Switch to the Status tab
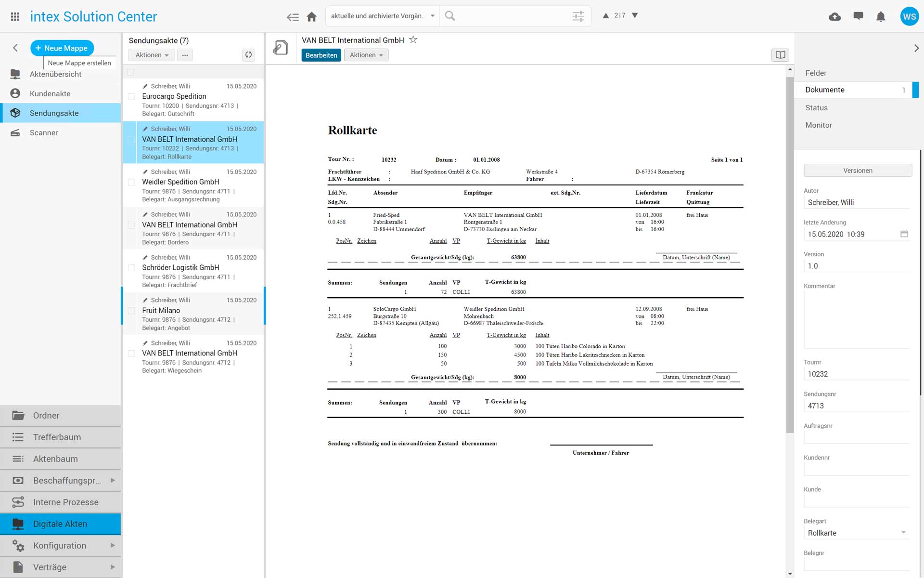Image resolution: width=924 pixels, height=578 pixels. pos(816,108)
